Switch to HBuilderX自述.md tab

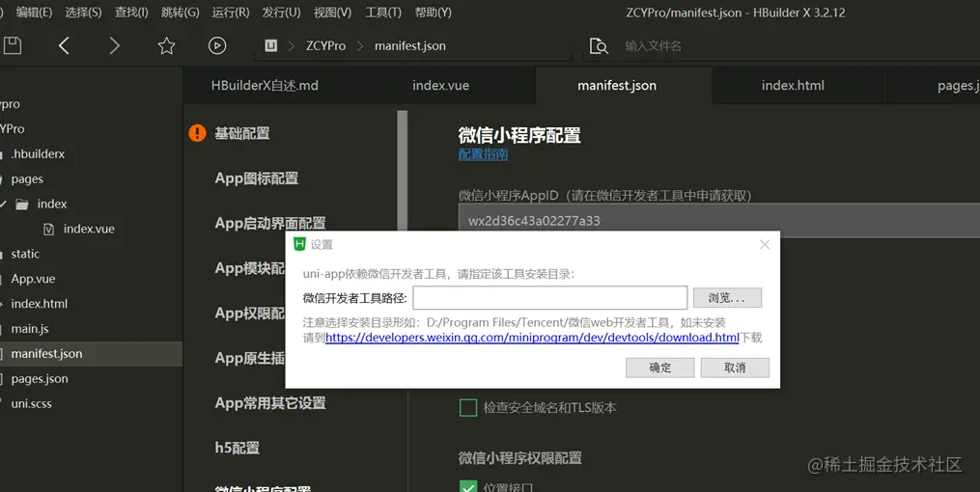click(x=265, y=86)
